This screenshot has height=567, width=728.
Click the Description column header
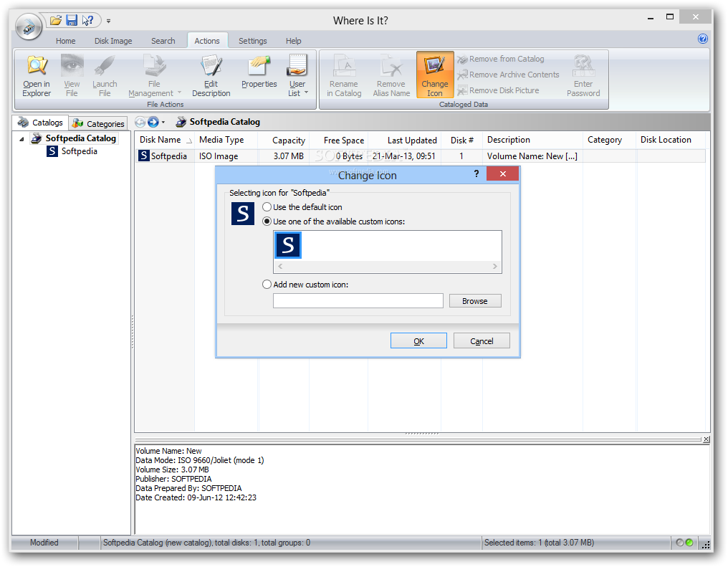(532, 140)
